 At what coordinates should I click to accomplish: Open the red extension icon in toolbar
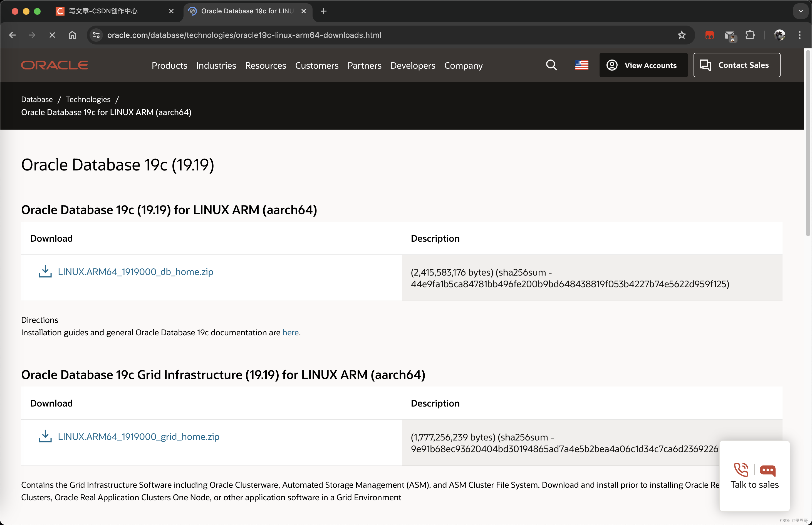[x=709, y=35]
